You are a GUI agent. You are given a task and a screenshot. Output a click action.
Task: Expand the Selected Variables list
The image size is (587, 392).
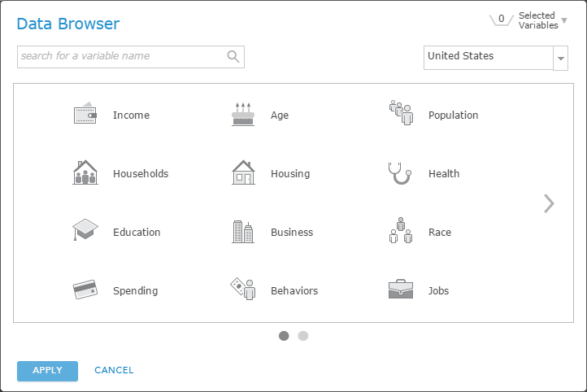click(564, 20)
